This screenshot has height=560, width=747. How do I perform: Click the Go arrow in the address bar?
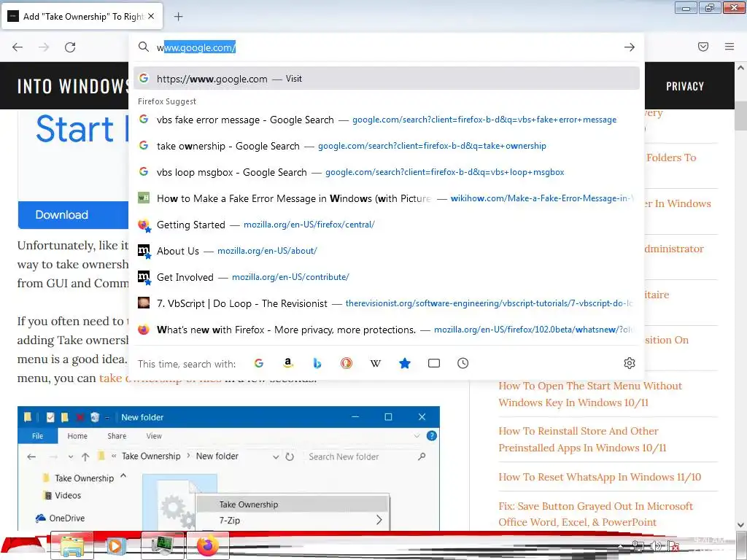tap(630, 47)
